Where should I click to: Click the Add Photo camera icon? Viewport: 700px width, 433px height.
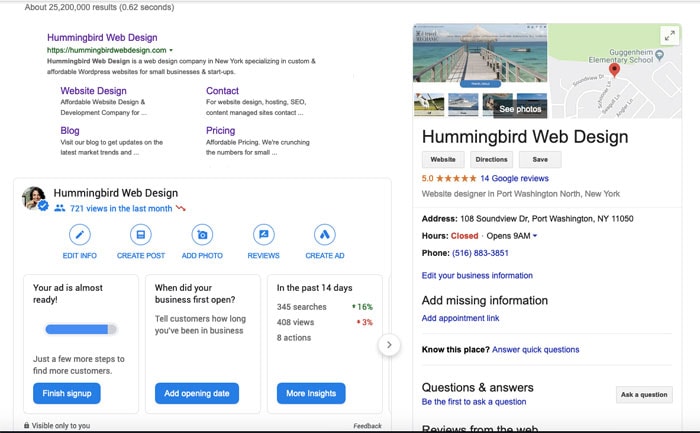202,235
